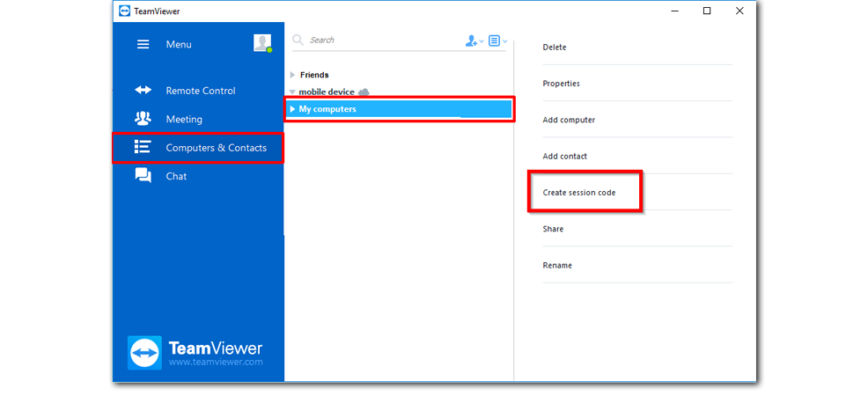Image resolution: width=868 pixels, height=396 pixels.
Task: Collapse the mobile device group
Action: 292,92
